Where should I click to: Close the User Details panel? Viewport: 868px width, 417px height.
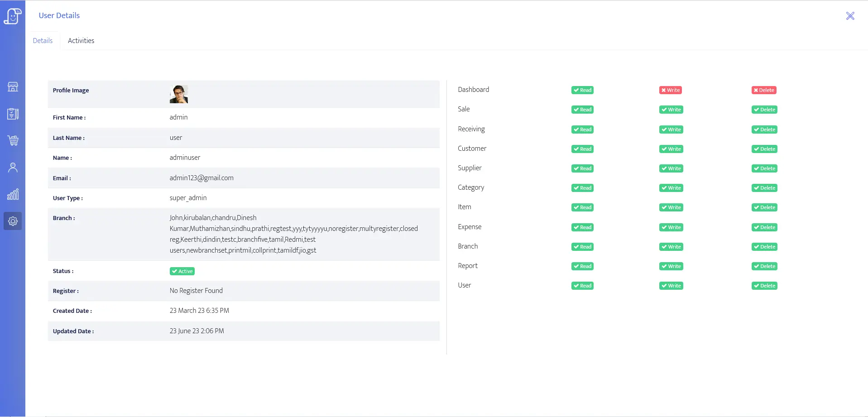(850, 16)
